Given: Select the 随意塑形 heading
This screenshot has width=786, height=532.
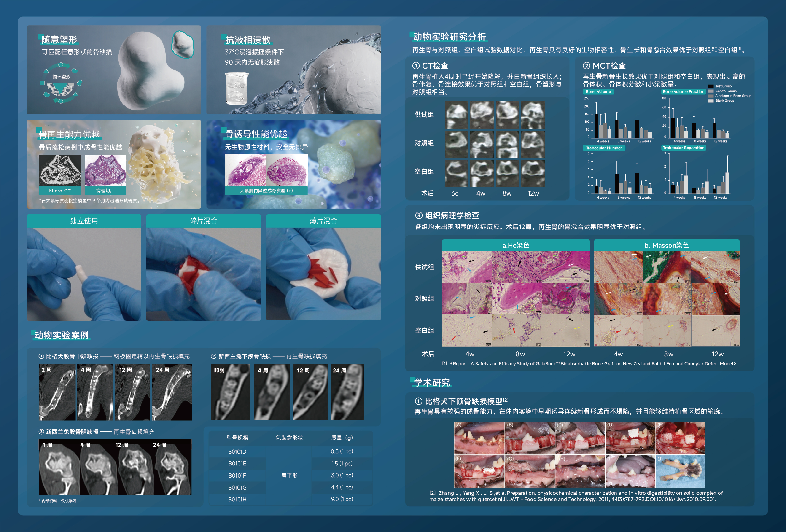Looking at the screenshot, I should [59, 40].
